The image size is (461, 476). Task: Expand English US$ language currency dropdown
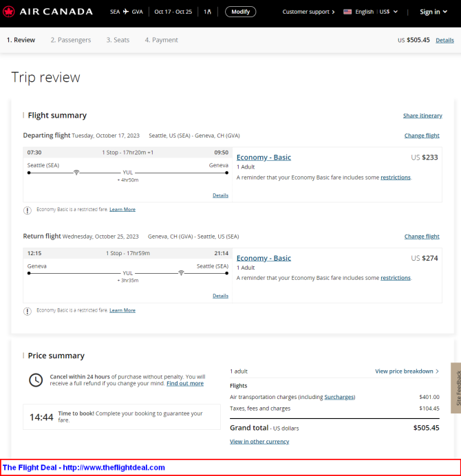coord(370,12)
